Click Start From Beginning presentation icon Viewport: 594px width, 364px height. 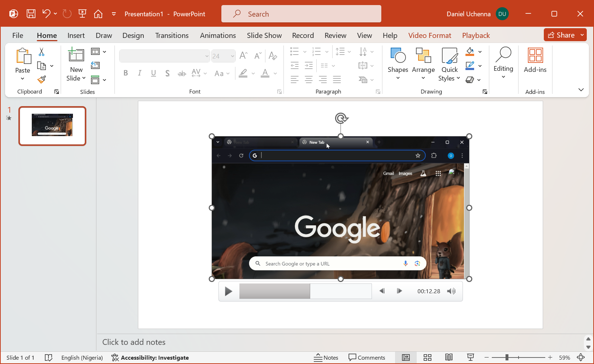(82, 14)
